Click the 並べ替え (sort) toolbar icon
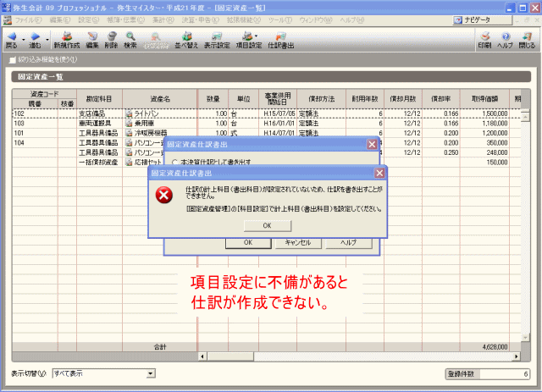The height and width of the screenshot is (392, 542). [186, 40]
